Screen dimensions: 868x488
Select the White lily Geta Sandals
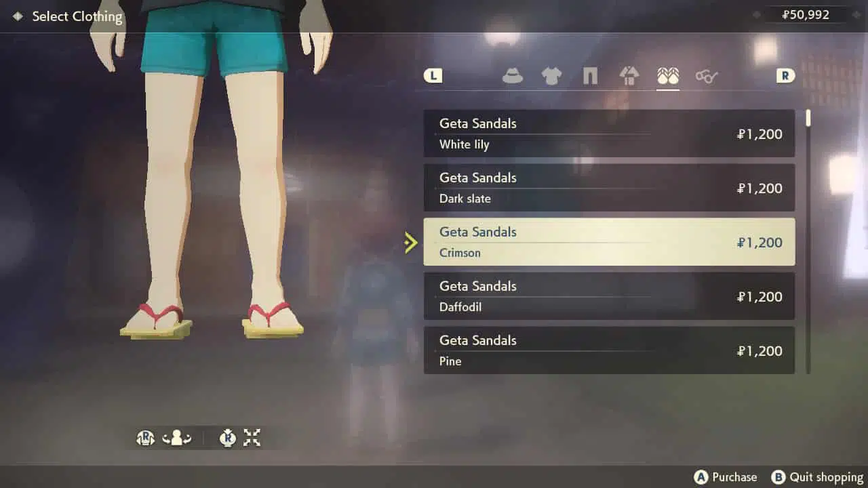pyautogui.click(x=609, y=134)
